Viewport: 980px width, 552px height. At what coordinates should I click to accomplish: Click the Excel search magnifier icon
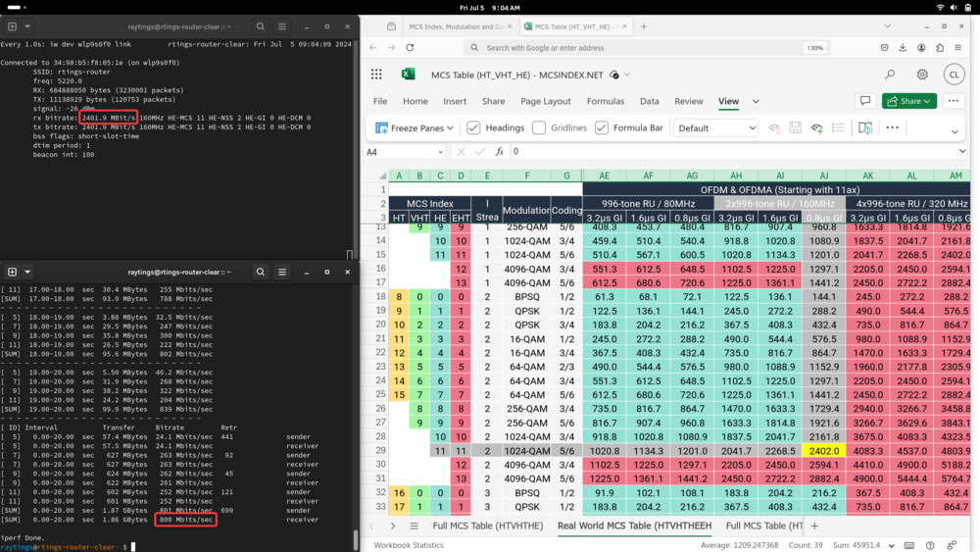point(890,75)
